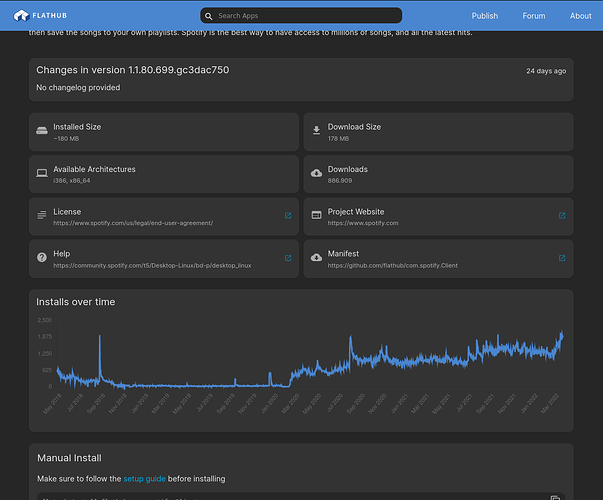Open the https://www.spotify.com project URL
The width and height of the screenshot is (603, 500).
click(x=363, y=223)
